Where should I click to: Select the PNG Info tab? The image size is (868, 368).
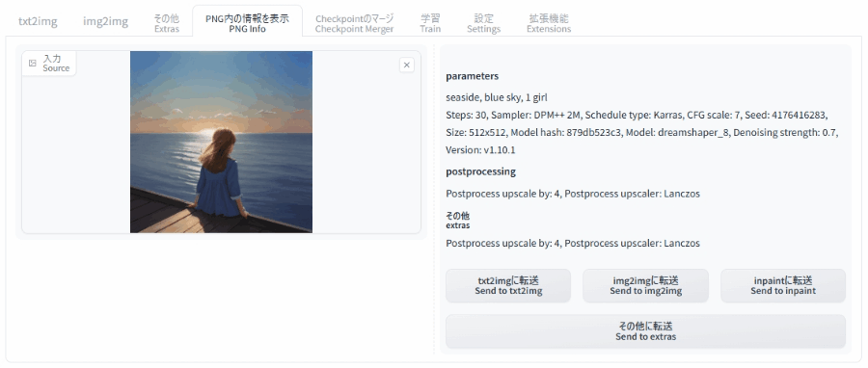(247, 23)
